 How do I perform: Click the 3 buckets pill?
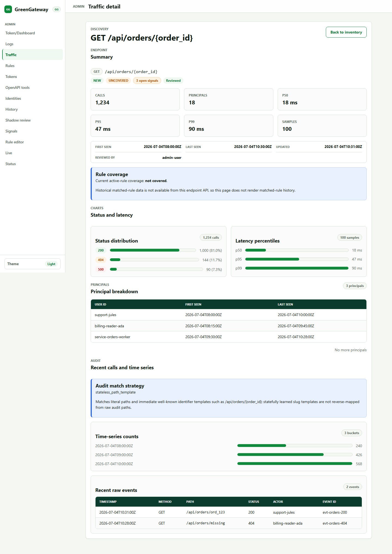pyautogui.click(x=352, y=433)
